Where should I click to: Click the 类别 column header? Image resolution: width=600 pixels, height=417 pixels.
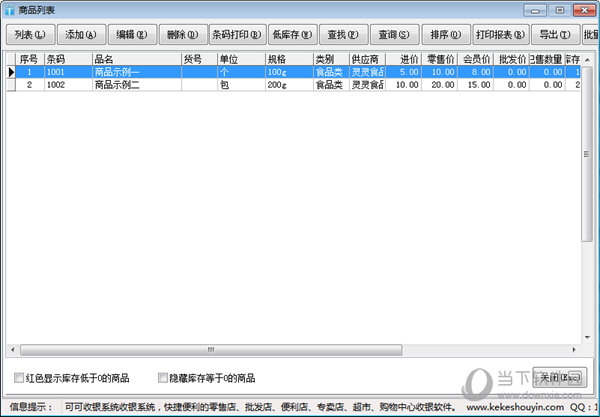[331, 59]
